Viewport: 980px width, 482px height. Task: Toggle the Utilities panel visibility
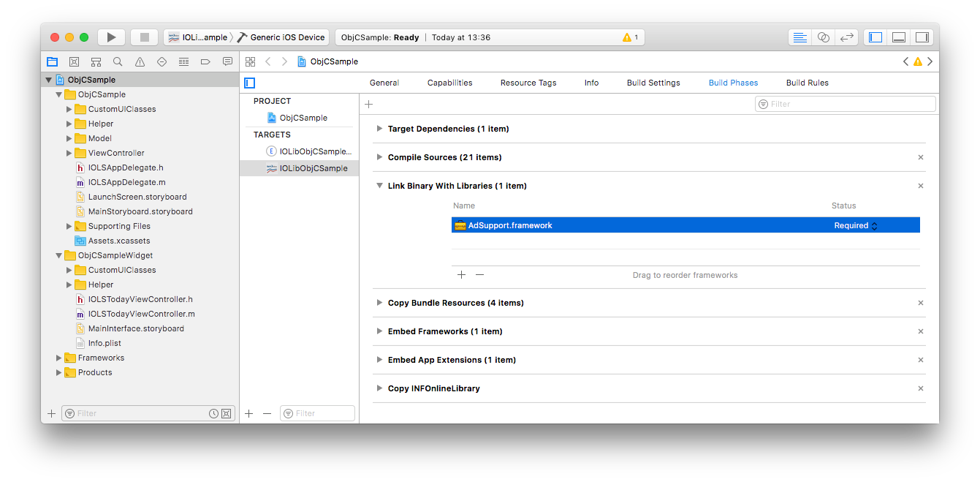click(x=922, y=37)
